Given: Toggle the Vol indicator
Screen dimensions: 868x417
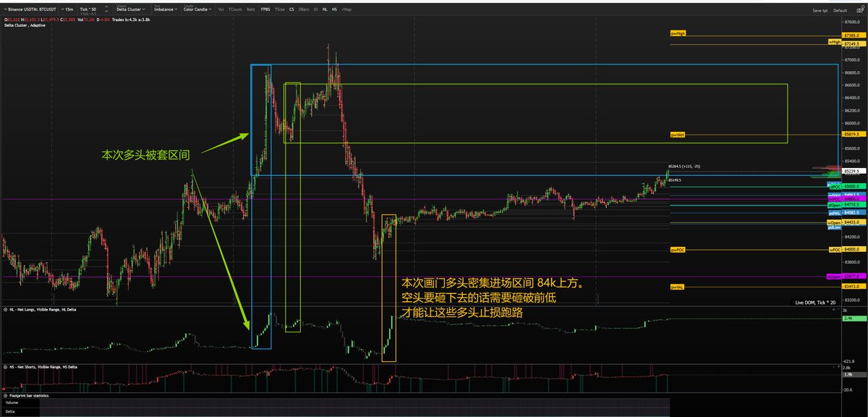Looking at the screenshot, I should point(221,10).
